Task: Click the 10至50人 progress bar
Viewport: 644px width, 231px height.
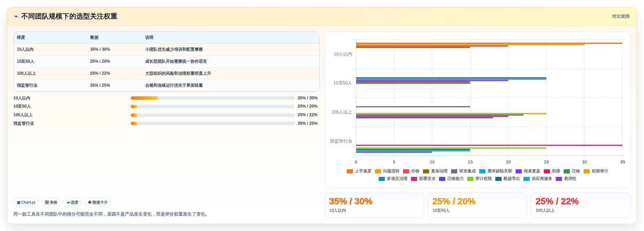Action: click(x=213, y=107)
